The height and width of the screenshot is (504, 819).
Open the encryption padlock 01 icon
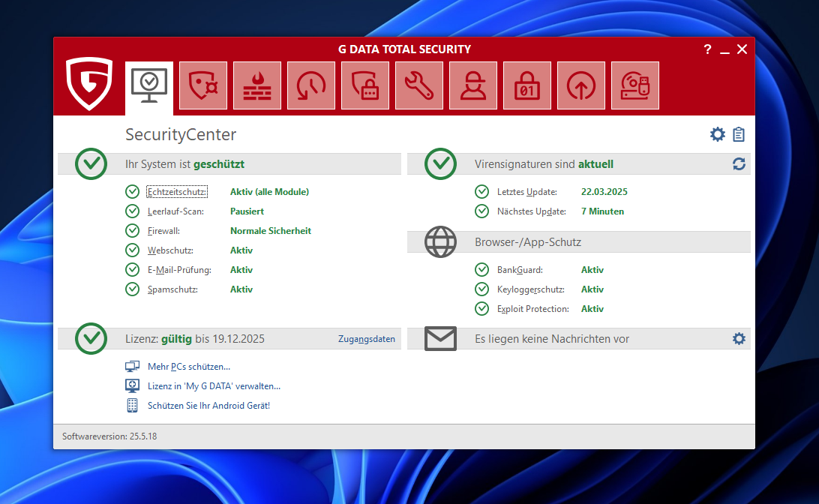pyautogui.click(x=527, y=85)
